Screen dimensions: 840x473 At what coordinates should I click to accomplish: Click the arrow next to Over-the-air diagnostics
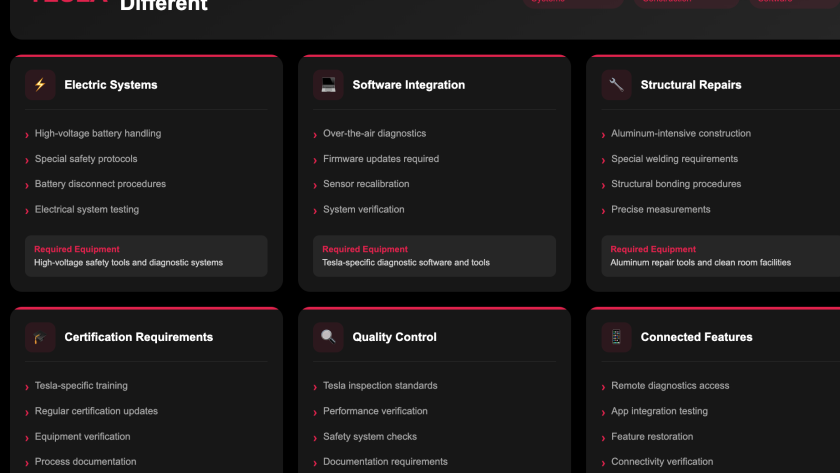(315, 134)
